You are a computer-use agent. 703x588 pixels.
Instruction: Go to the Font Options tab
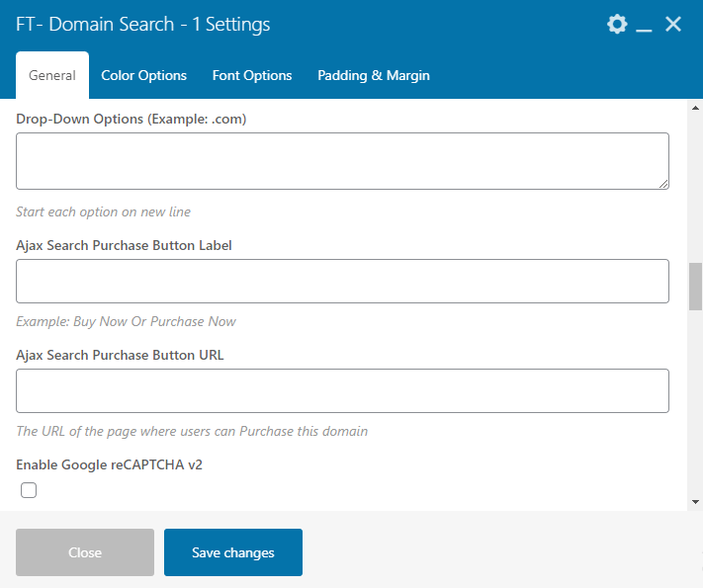click(252, 75)
